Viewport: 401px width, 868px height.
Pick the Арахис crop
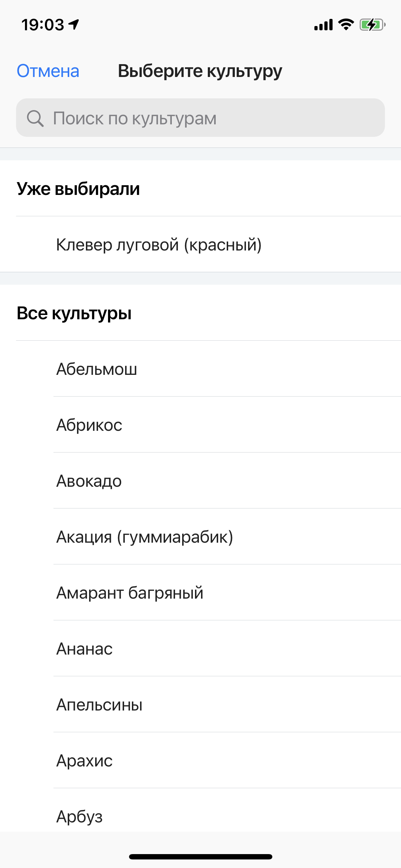pyautogui.click(x=200, y=760)
